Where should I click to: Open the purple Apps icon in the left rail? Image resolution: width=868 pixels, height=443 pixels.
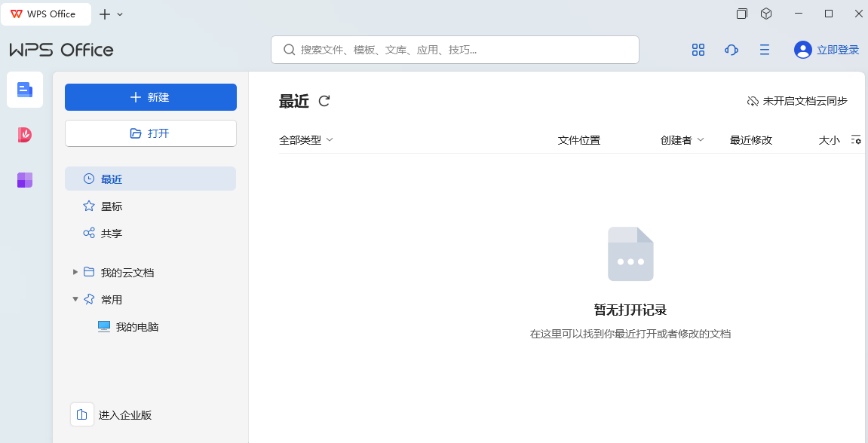coord(25,180)
